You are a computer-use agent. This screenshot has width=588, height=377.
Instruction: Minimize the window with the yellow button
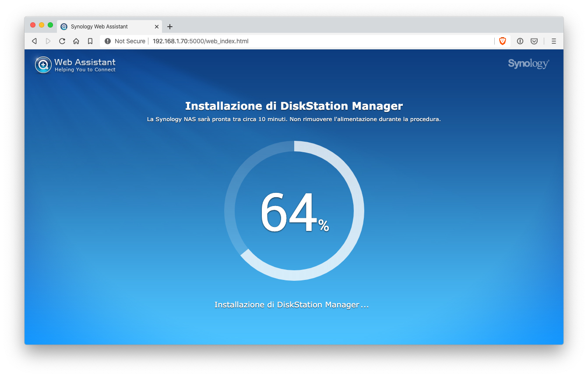42,25
